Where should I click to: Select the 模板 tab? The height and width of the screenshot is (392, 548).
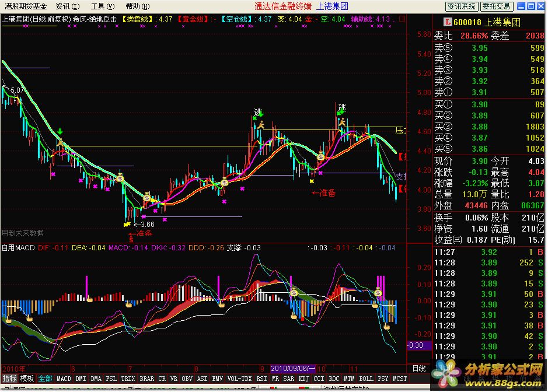[x=27, y=379]
